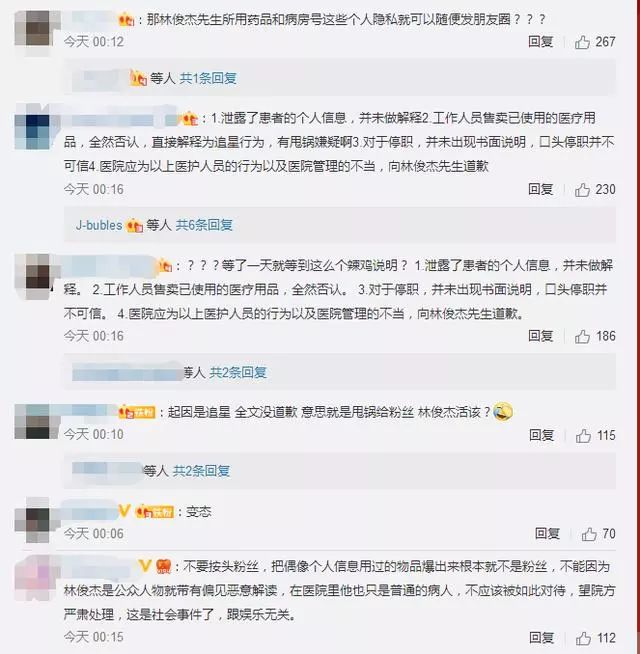Reply to the comment posted at 00:15
The width and height of the screenshot is (640, 654).
(x=542, y=638)
